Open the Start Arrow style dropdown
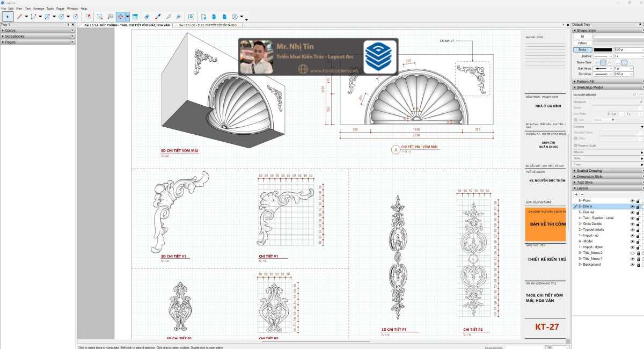Screen dimensions: 644x349 (x=603, y=68)
